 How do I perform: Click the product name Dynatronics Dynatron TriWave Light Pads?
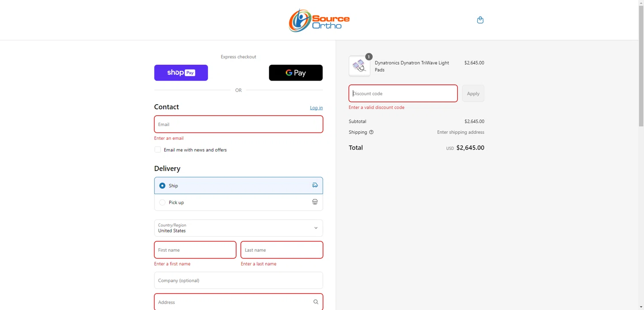[x=412, y=66]
